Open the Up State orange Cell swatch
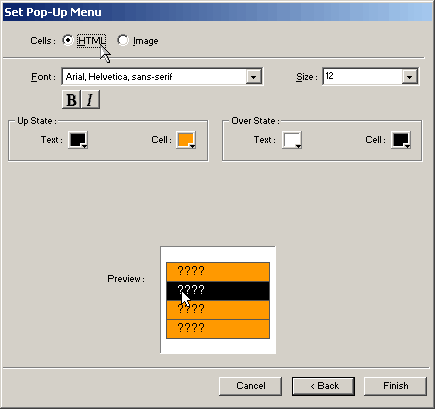The width and height of the screenshot is (435, 409). (x=186, y=140)
